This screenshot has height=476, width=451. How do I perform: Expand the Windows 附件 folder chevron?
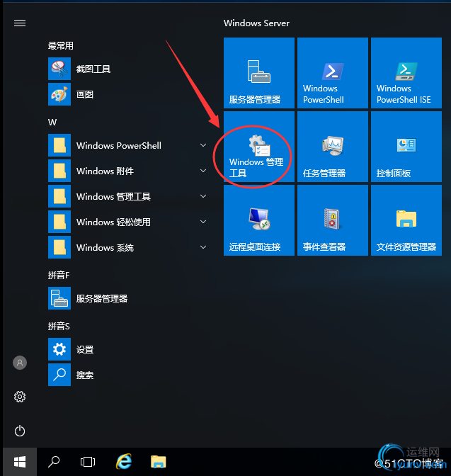click(x=203, y=171)
